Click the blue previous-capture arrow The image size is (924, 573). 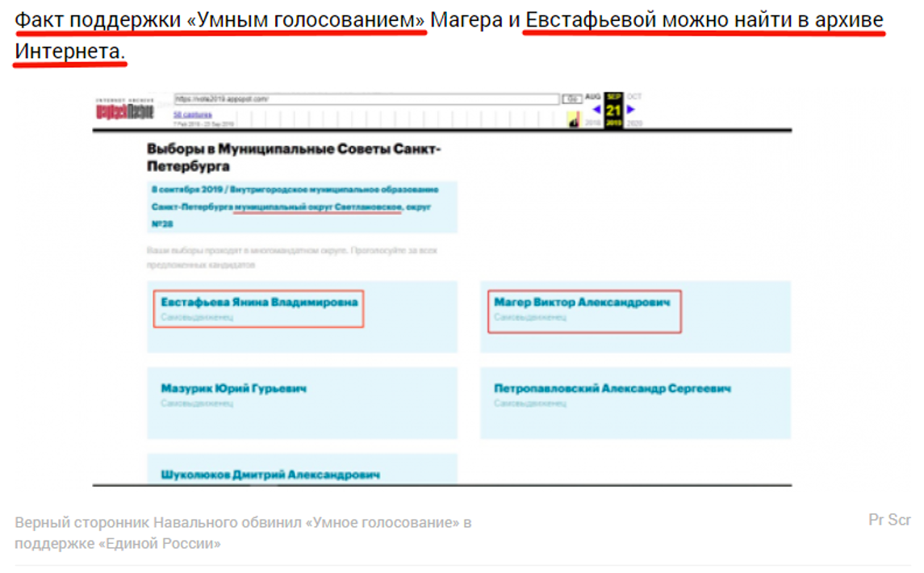click(596, 110)
